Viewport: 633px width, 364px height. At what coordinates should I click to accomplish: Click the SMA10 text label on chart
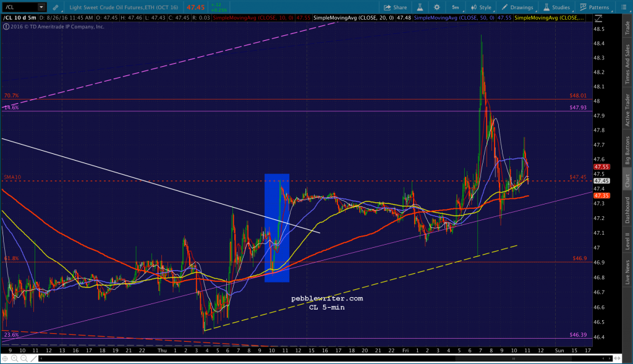click(x=12, y=177)
